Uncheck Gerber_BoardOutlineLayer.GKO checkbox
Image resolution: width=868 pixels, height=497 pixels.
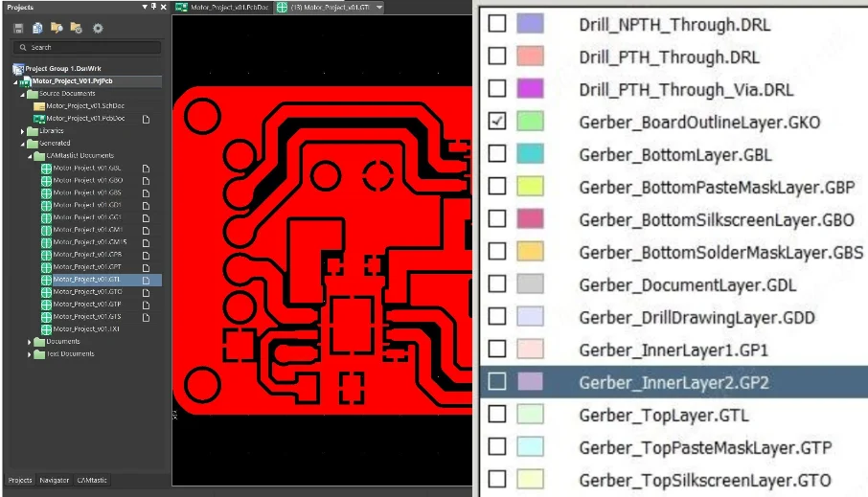497,122
